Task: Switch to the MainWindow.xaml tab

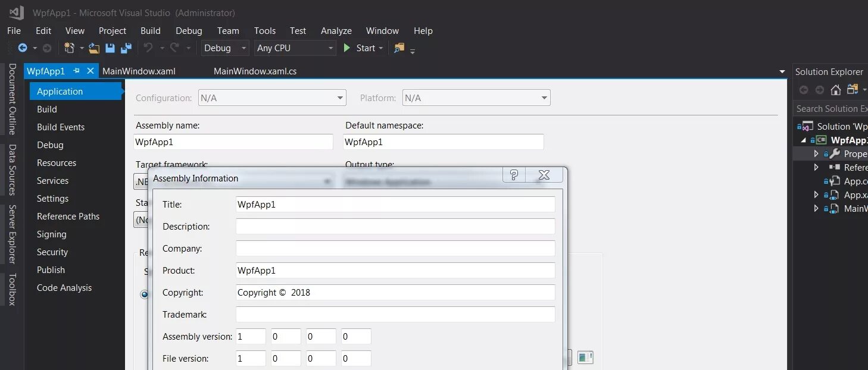Action: pyautogui.click(x=139, y=71)
